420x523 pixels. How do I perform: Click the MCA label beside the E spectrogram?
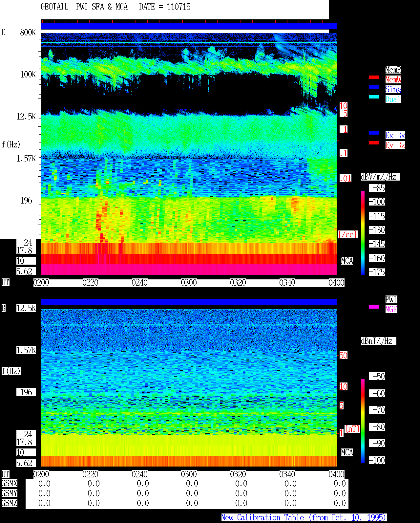point(347,261)
